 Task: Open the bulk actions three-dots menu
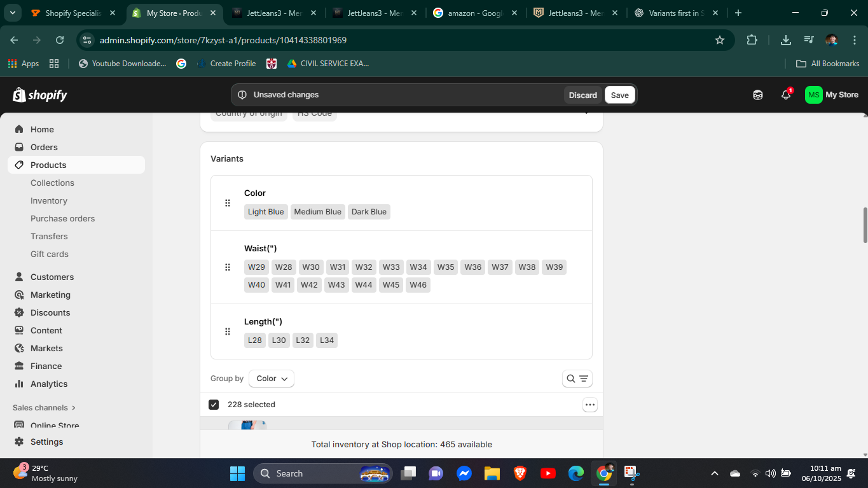(590, 405)
